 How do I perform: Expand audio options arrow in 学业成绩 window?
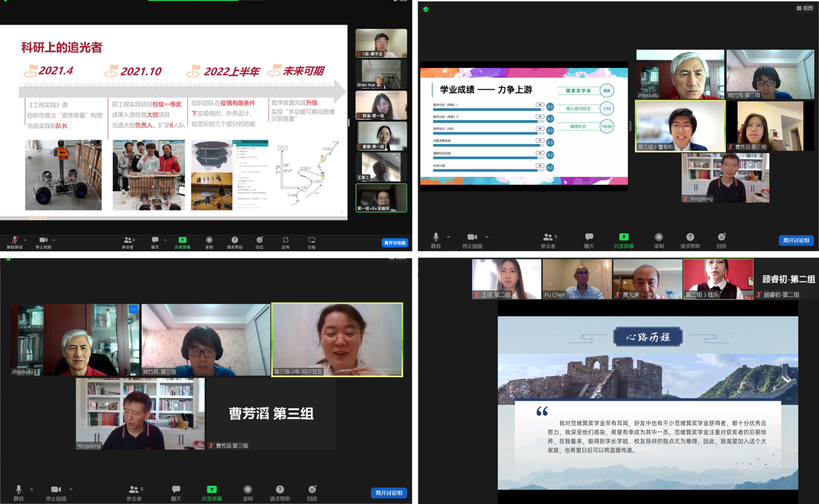coord(448,237)
